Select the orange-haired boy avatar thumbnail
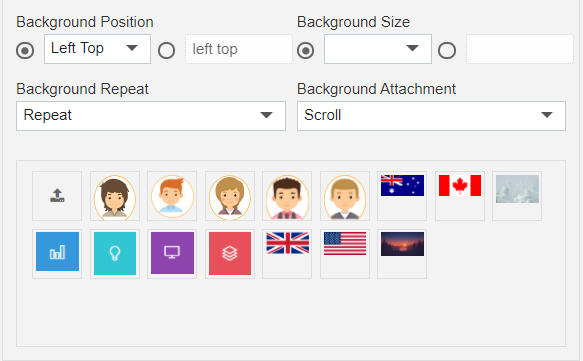The width and height of the screenshot is (583, 361). (x=172, y=196)
